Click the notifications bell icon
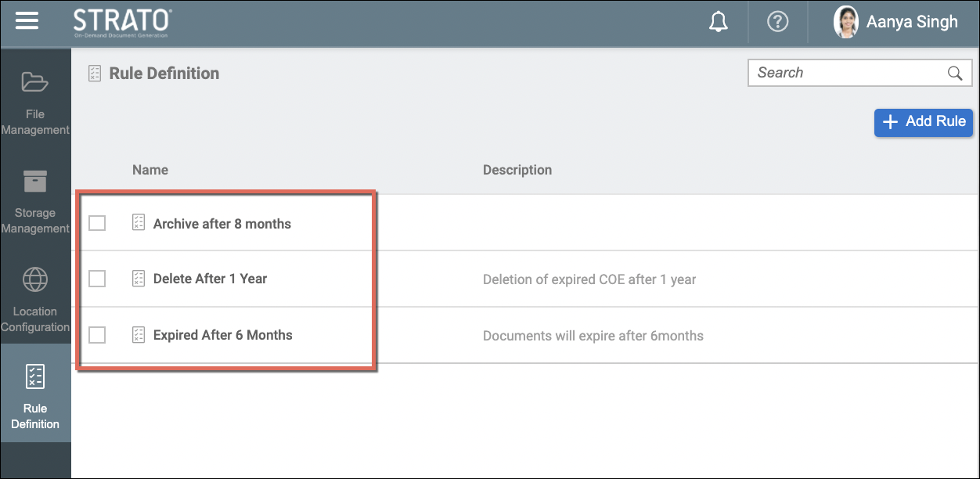The width and height of the screenshot is (980, 479). coord(718,23)
